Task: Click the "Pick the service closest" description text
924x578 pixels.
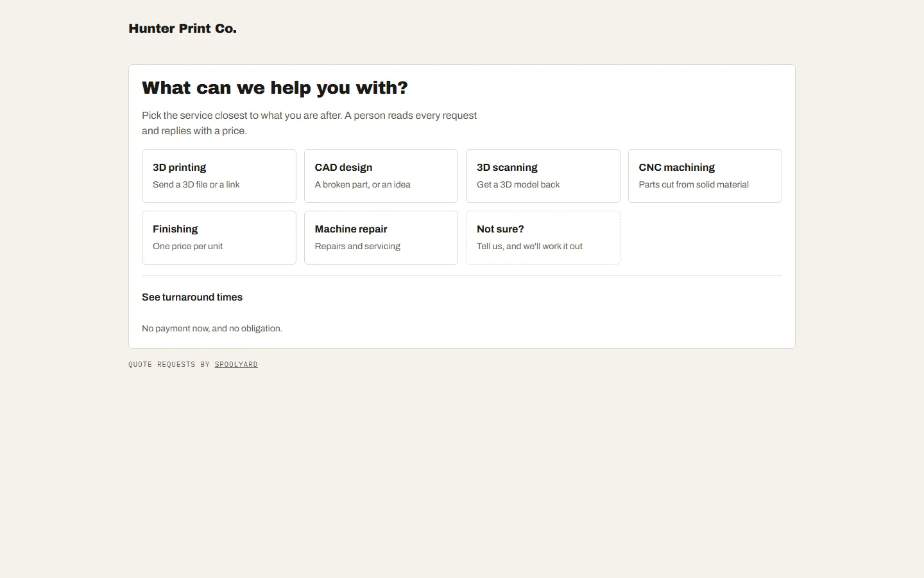Action: (x=309, y=123)
